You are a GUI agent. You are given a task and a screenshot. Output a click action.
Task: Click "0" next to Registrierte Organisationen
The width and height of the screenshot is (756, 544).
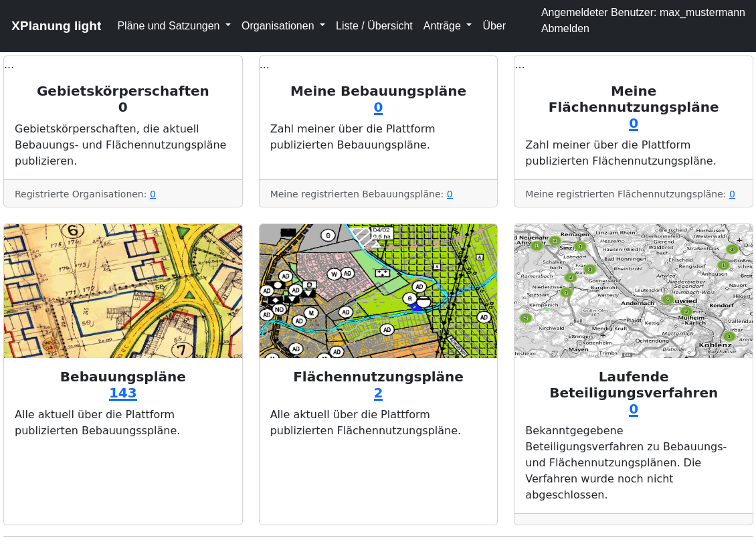click(153, 194)
